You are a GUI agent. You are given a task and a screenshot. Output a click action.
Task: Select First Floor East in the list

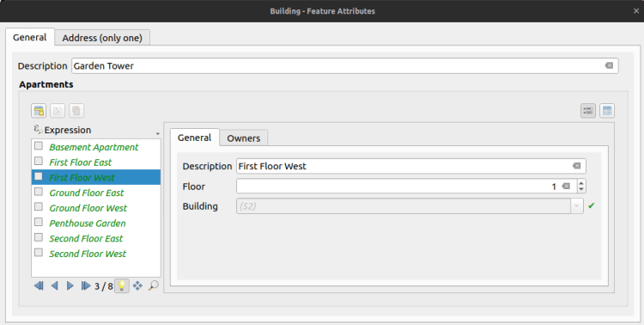96,162
